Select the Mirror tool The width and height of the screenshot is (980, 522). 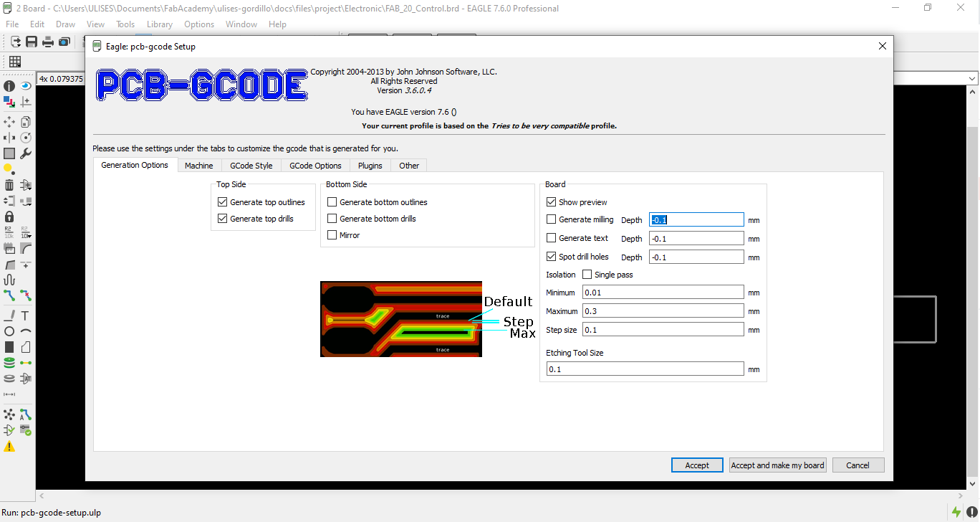pos(9,138)
